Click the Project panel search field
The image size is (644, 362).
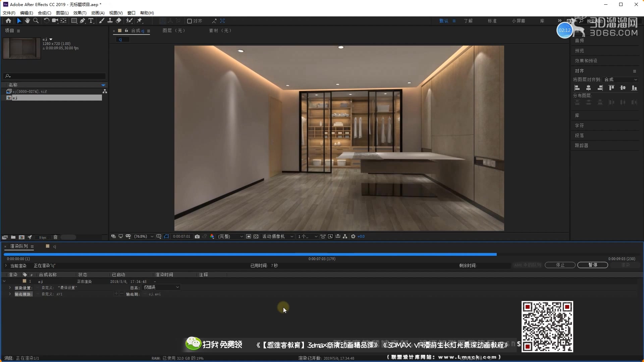55,76
